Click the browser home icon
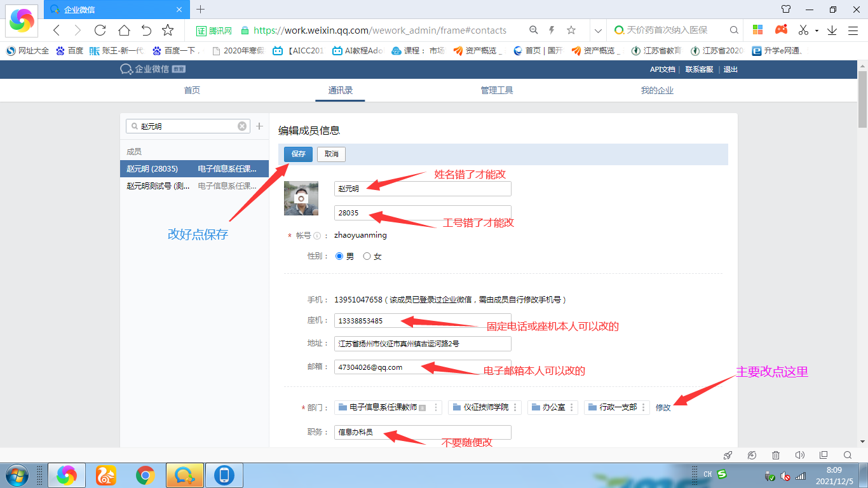The image size is (868, 488). tap(124, 30)
